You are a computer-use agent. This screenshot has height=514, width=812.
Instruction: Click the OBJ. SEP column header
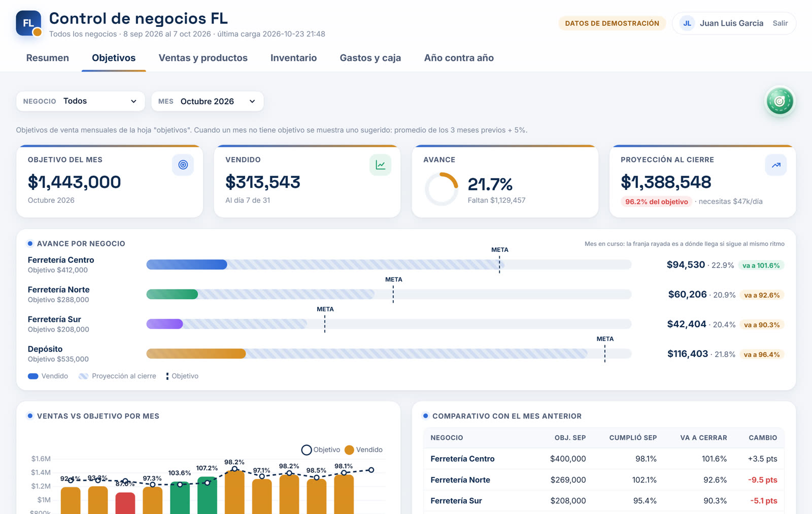coord(570,438)
